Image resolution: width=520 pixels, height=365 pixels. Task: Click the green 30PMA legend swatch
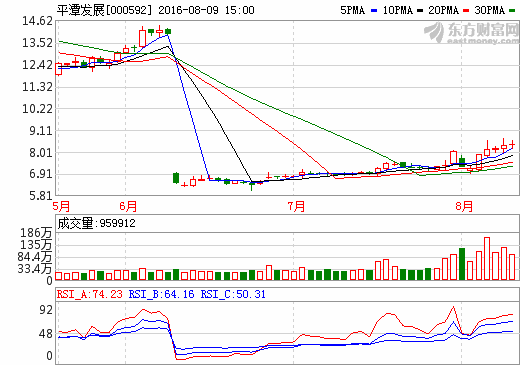tap(512, 11)
